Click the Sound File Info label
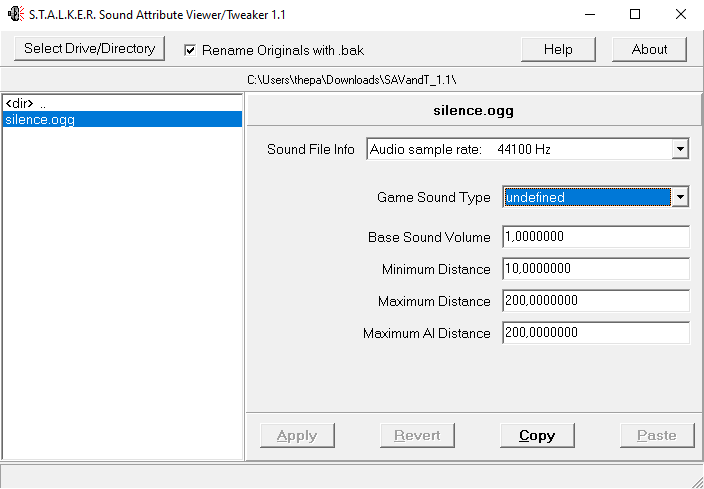This screenshot has height=489, width=704. [311, 149]
